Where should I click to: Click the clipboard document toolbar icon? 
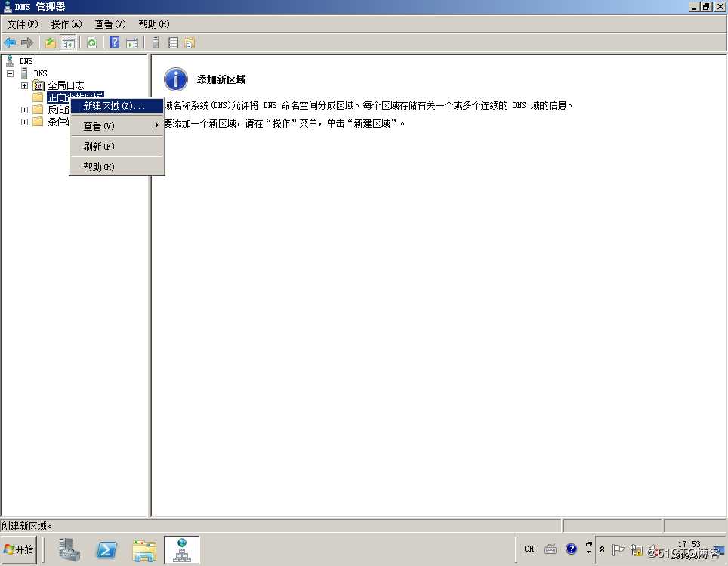(x=190, y=43)
